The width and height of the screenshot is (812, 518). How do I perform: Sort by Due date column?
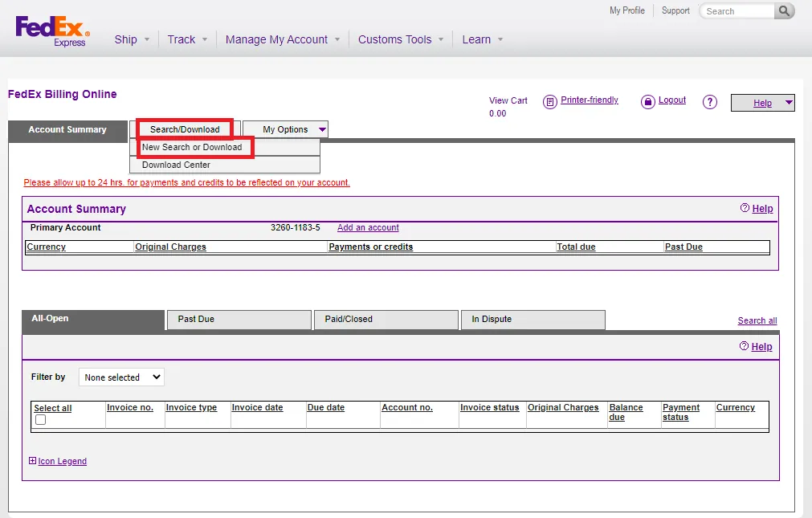326,408
